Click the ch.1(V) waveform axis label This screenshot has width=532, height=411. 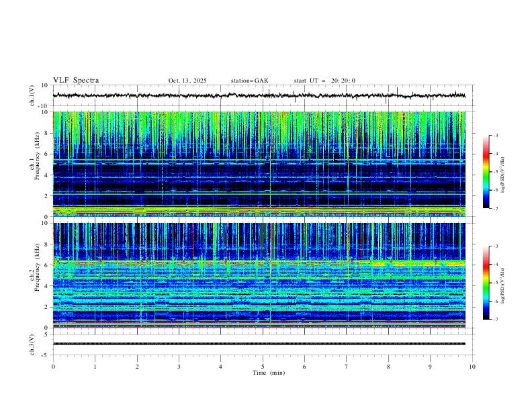(32, 95)
